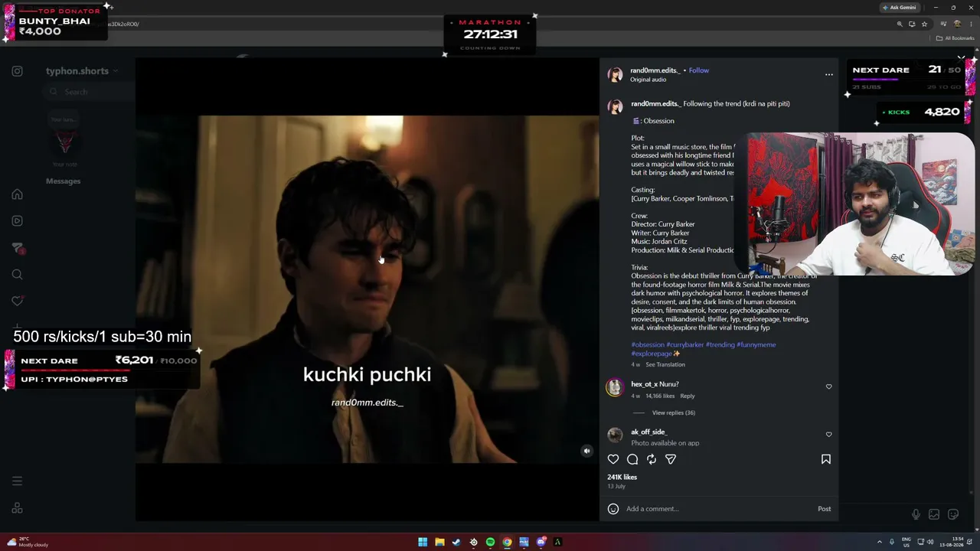Image resolution: width=980 pixels, height=551 pixels.
Task: Follow rand0mm.edits_
Action: pyautogui.click(x=699, y=70)
